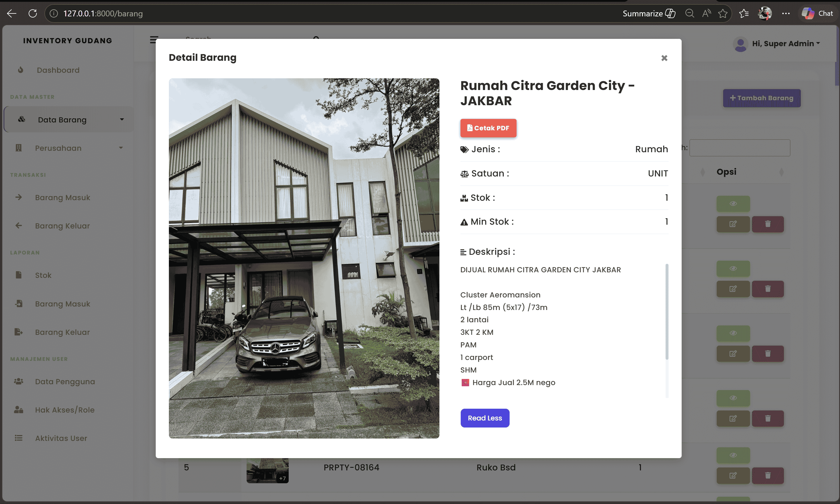The image size is (840, 504).
Task: Select the description line 1 carport
Action: (477, 357)
